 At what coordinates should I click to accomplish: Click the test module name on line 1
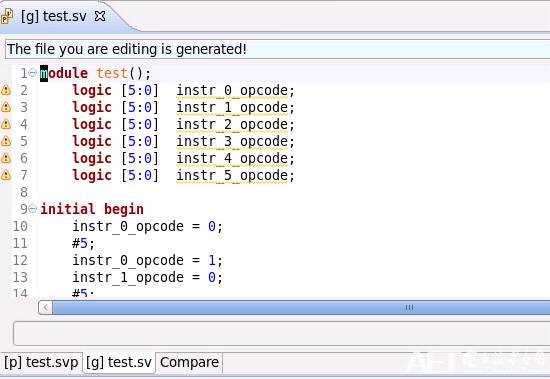click(112, 73)
